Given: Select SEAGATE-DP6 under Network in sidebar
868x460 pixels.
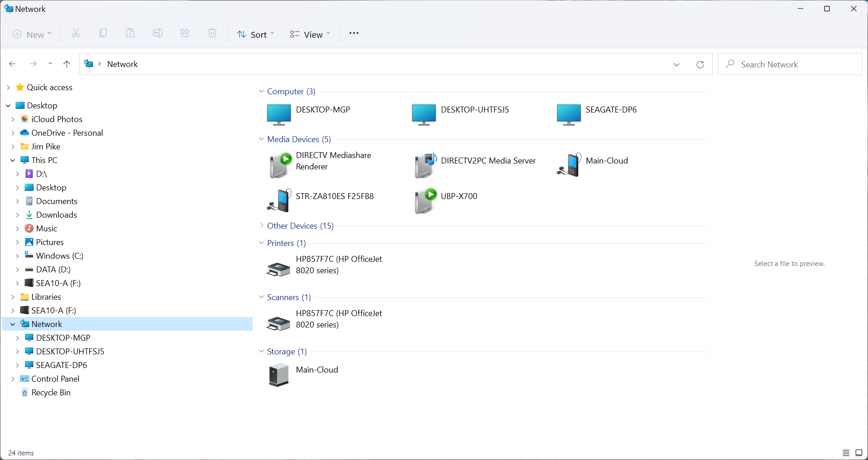Looking at the screenshot, I should (x=62, y=365).
